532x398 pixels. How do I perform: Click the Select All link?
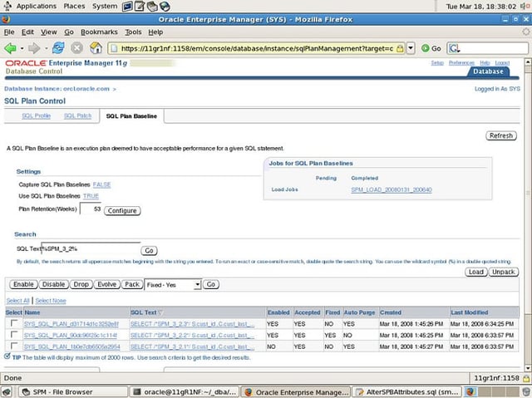tap(17, 301)
